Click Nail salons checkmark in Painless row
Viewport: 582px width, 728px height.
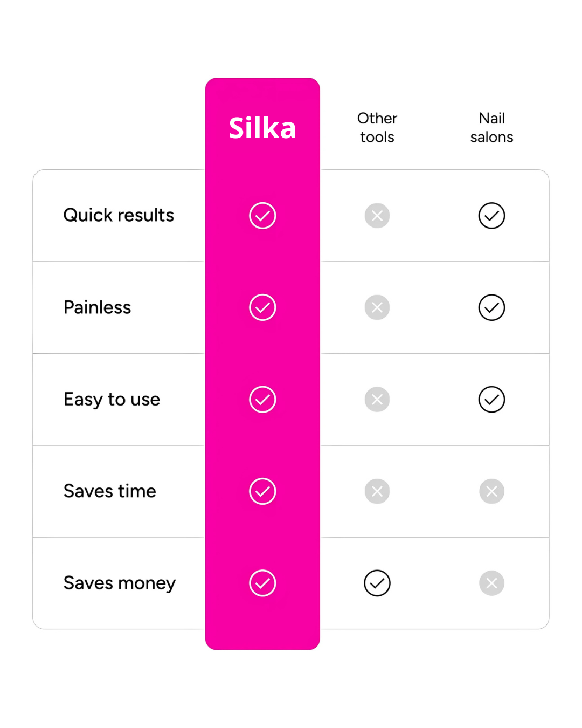[x=491, y=307]
